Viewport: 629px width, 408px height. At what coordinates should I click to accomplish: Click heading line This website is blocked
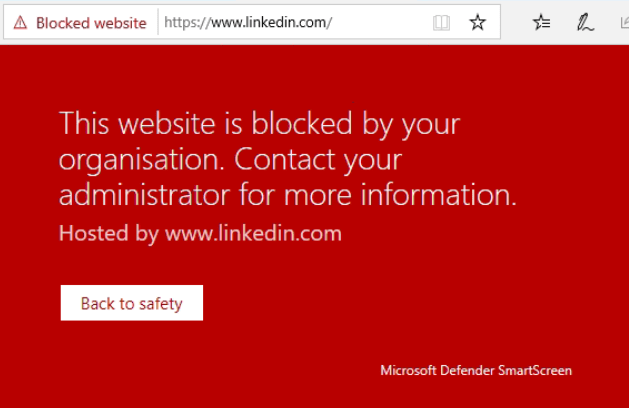259,124
